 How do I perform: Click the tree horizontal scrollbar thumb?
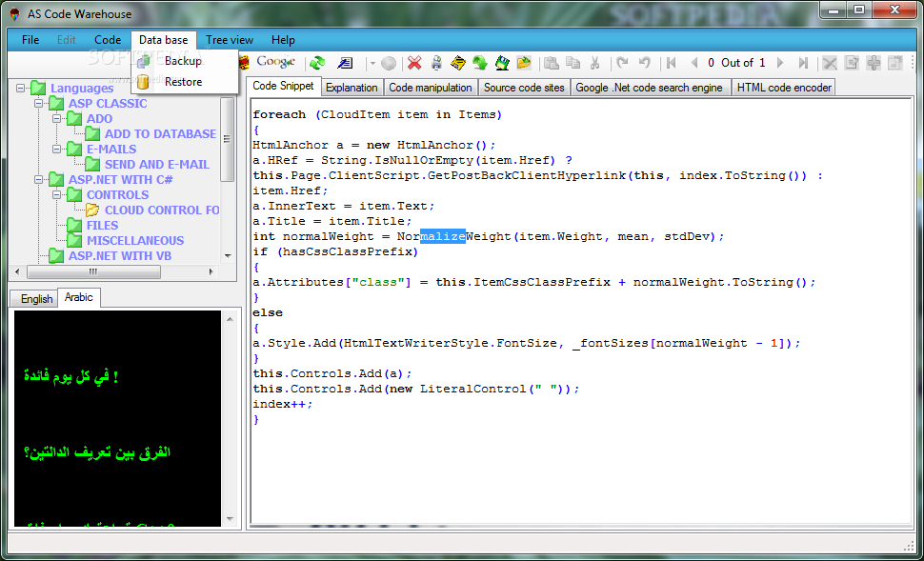pyautogui.click(x=93, y=272)
